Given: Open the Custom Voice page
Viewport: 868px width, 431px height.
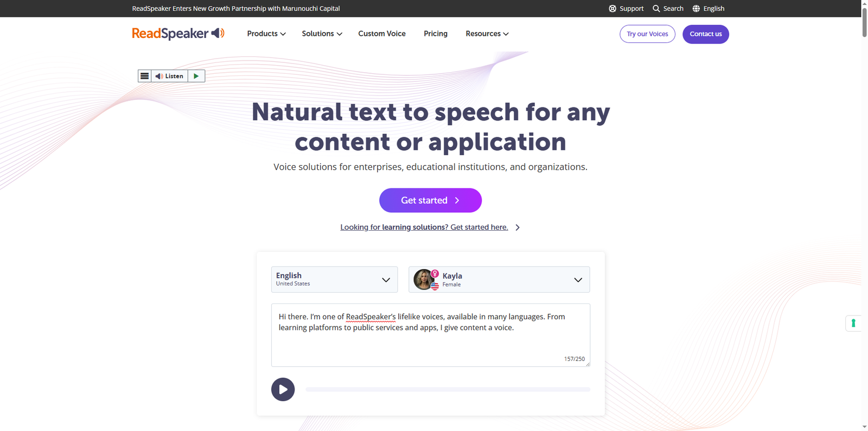Looking at the screenshot, I should click(x=382, y=34).
